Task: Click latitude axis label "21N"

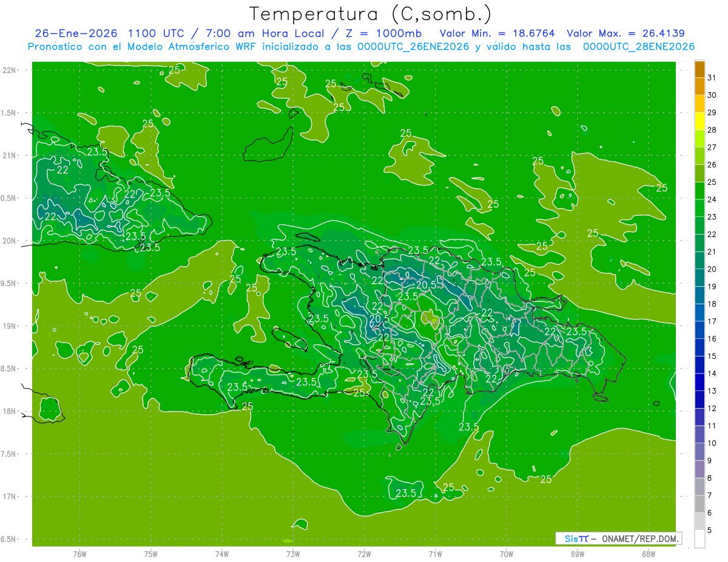Action: (9, 155)
